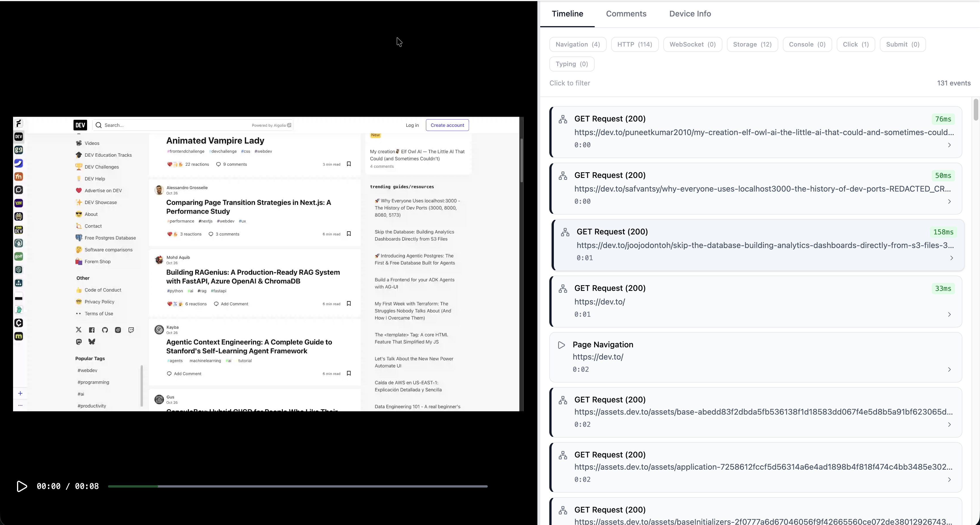This screenshot has width=980, height=525.
Task: Play the session replay video
Action: (x=22, y=486)
